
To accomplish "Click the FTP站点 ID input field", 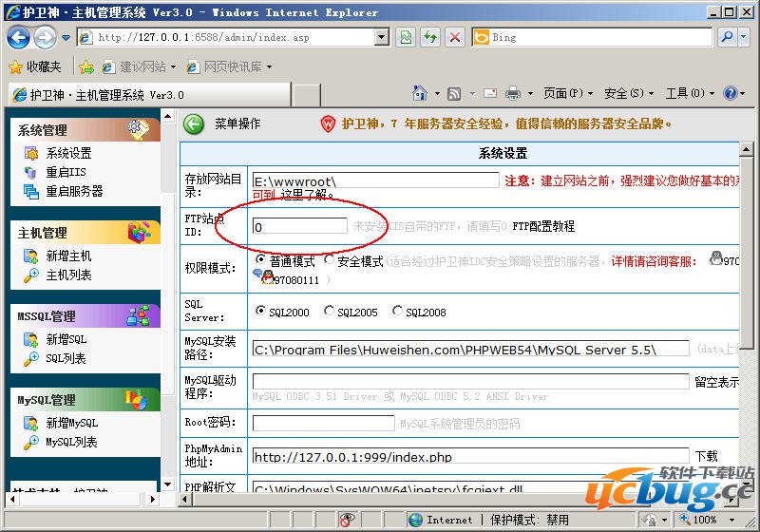I will [x=299, y=226].
